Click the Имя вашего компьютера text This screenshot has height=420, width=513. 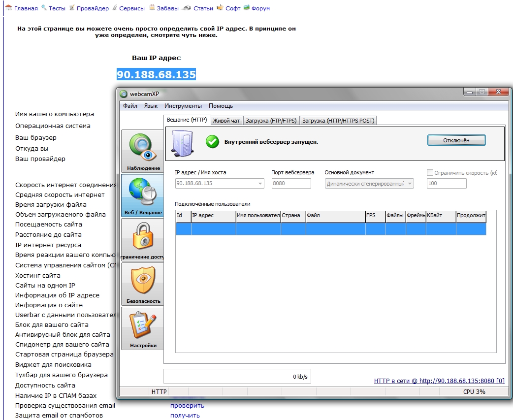(x=54, y=114)
